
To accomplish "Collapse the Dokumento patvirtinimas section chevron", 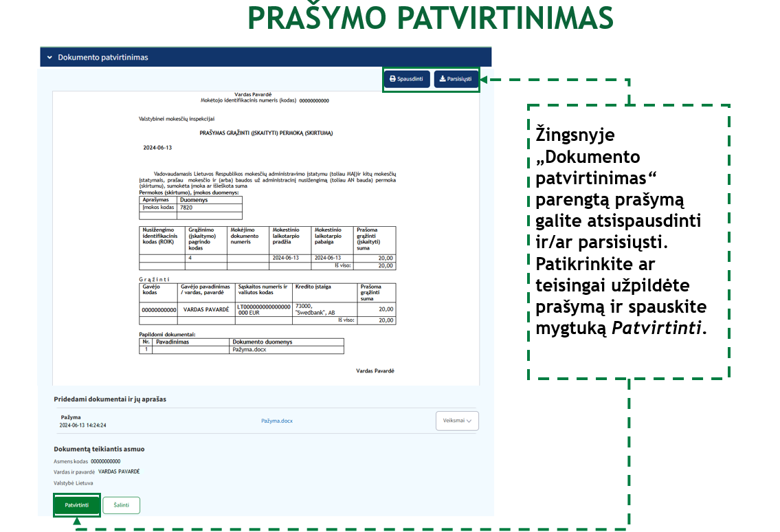I will 49,58.
